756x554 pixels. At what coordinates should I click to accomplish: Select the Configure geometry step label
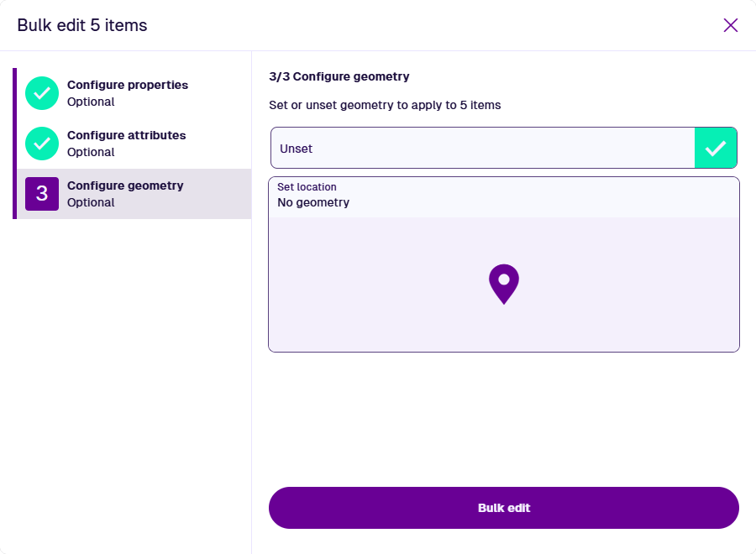tap(125, 186)
